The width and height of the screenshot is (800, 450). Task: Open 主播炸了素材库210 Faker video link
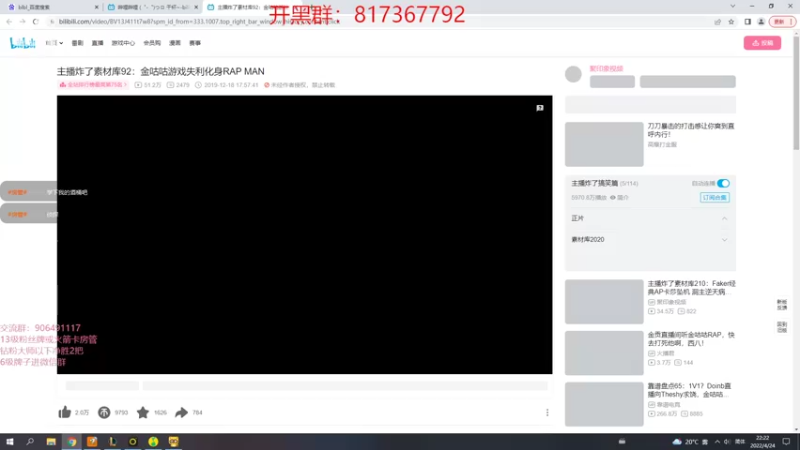coord(691,288)
